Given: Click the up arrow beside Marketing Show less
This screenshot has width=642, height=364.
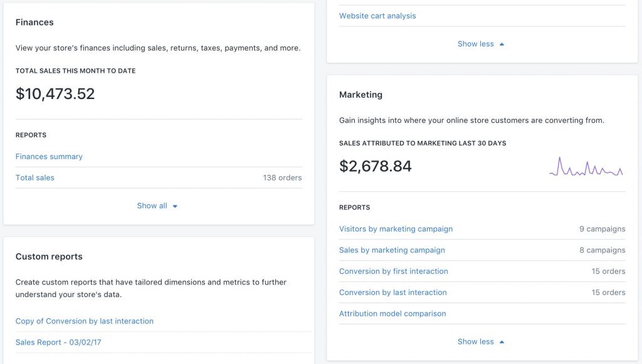Looking at the screenshot, I should coord(502,342).
